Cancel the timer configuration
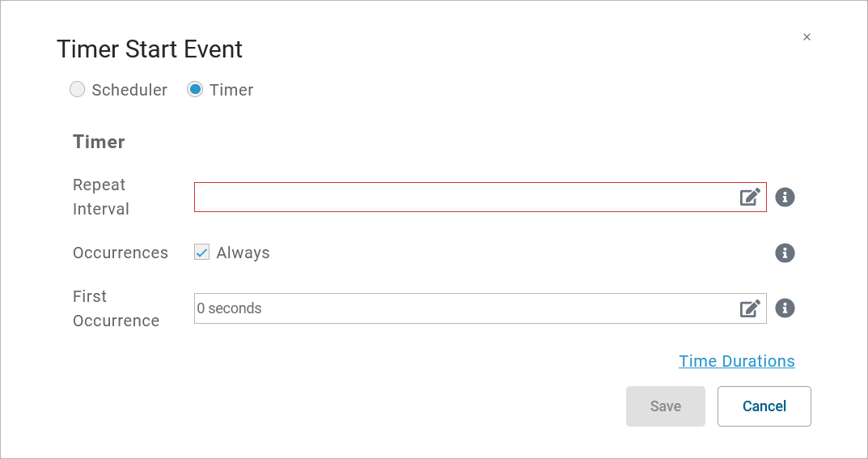The height and width of the screenshot is (459, 868). point(764,406)
